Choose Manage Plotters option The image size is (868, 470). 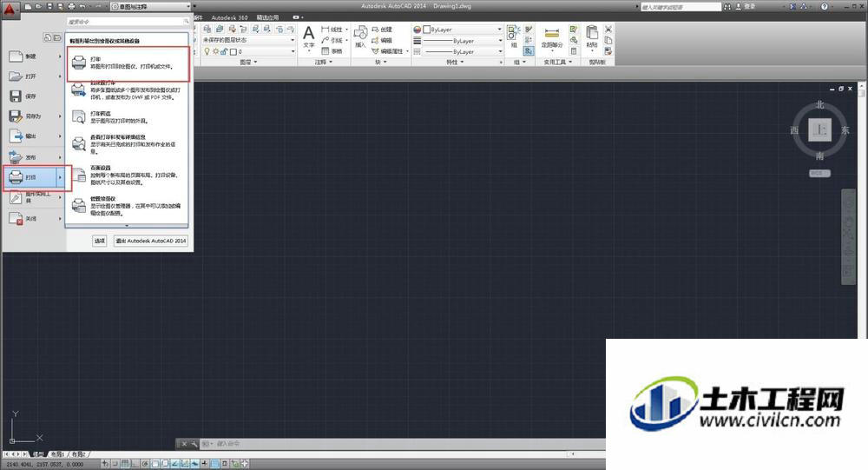(127, 206)
